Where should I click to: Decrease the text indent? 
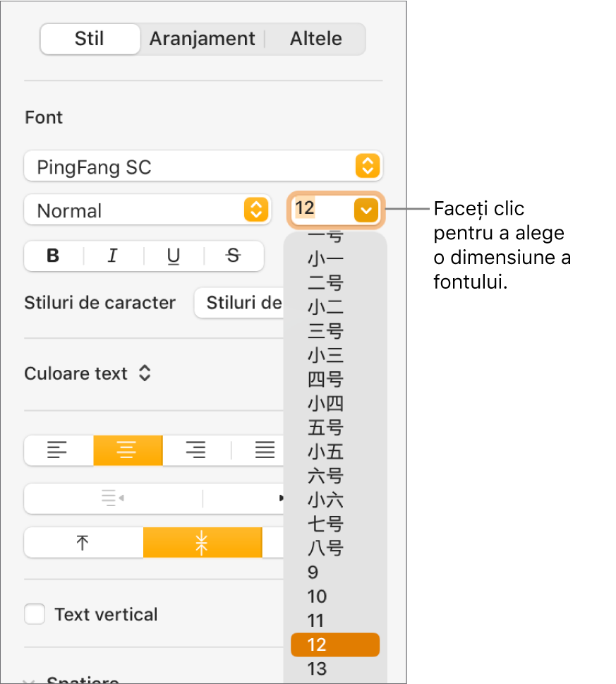pos(113,498)
